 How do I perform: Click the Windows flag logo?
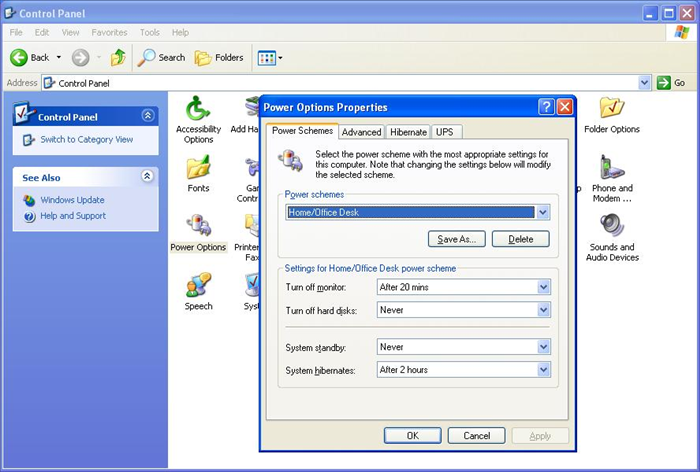click(682, 32)
